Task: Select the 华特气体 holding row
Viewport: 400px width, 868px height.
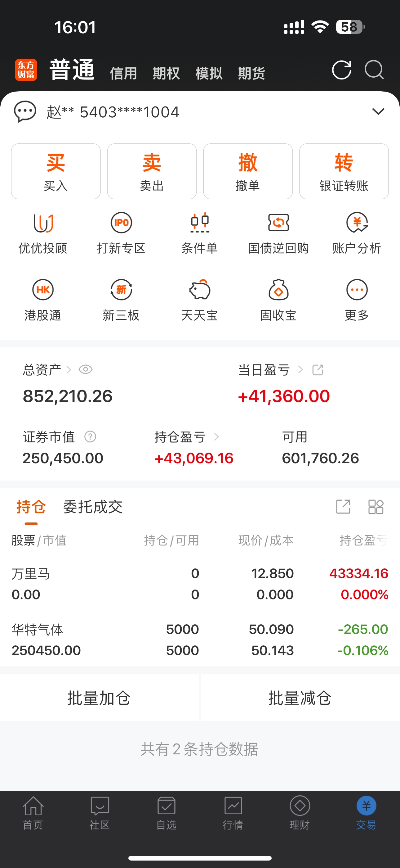Action: coord(200,640)
